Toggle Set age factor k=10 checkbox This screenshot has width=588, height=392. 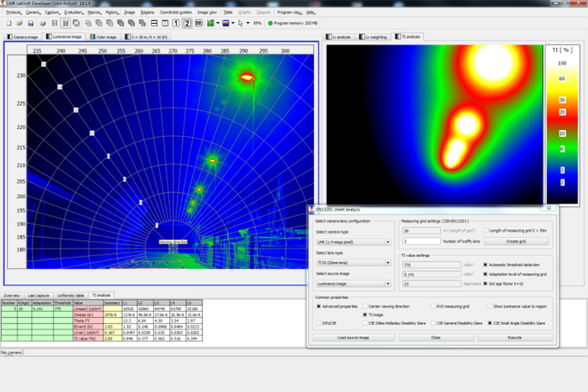485,284
